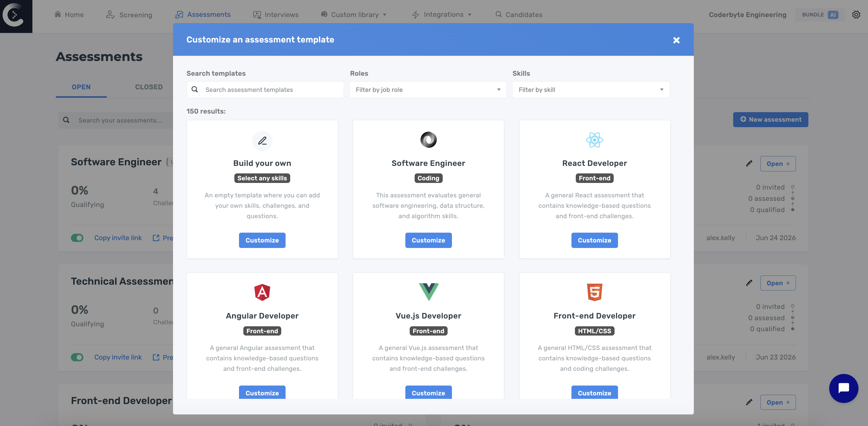Click the New assessment button

[x=770, y=119]
